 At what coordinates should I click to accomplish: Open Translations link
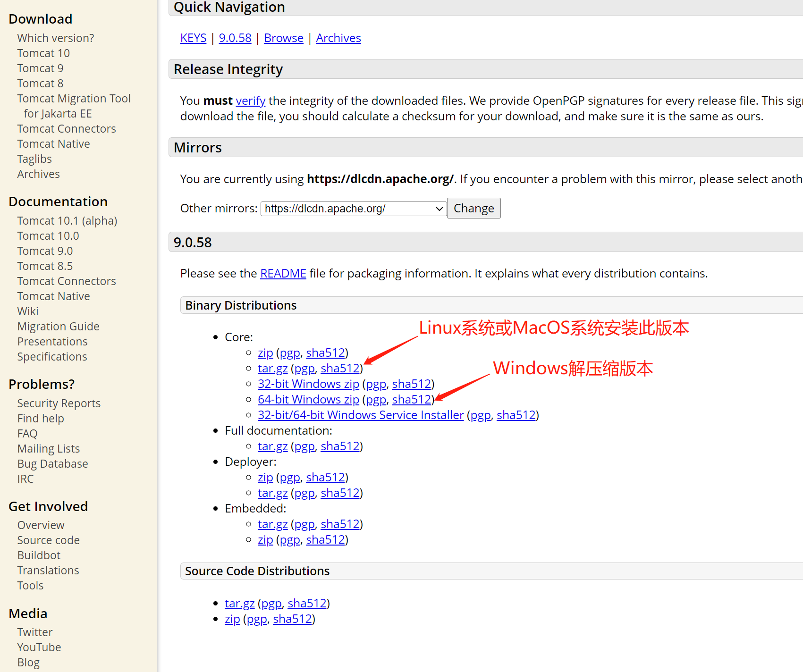48,571
